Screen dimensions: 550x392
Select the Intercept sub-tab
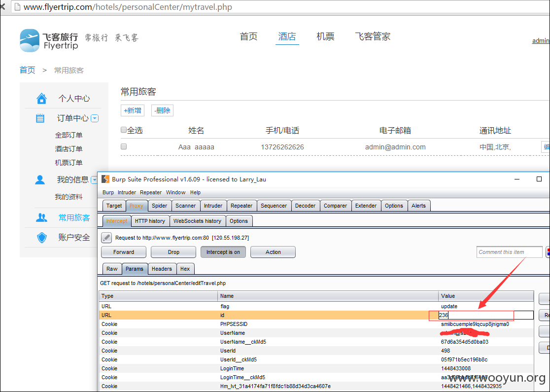pyautogui.click(x=117, y=221)
